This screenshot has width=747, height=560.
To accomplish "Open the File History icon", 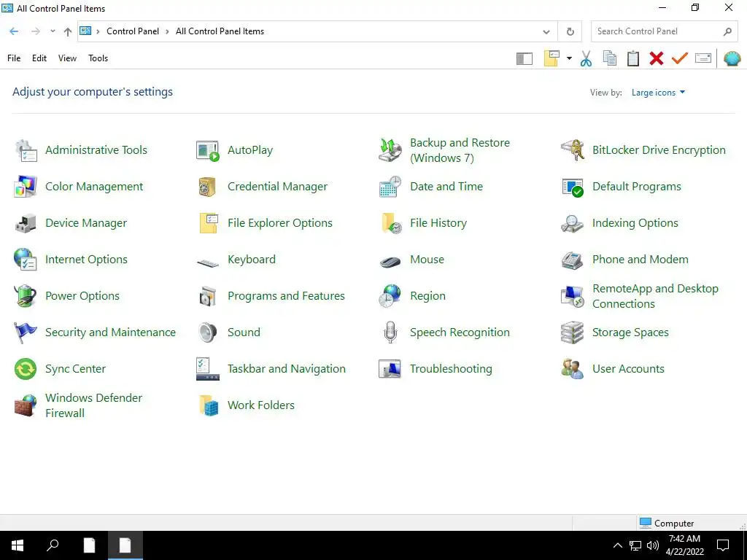I will pos(390,223).
